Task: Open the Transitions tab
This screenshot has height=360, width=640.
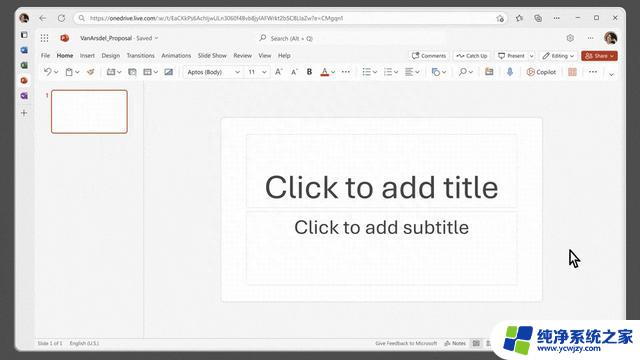Action: [x=140, y=56]
